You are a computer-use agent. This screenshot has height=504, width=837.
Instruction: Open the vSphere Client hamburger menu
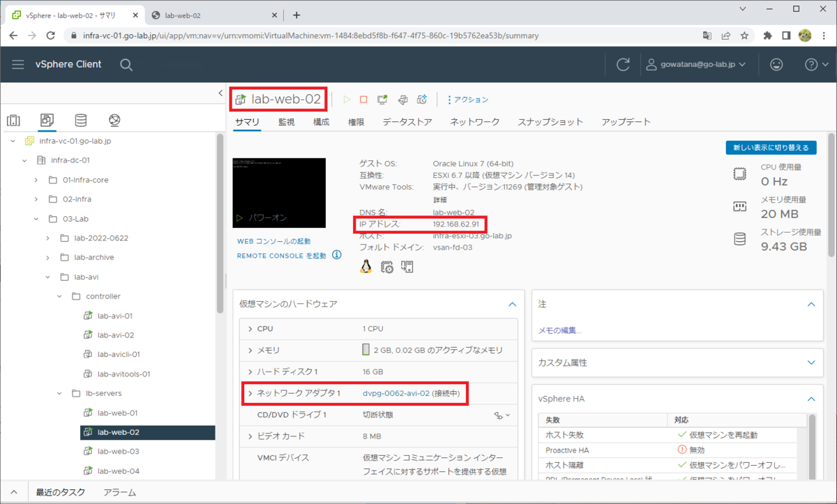point(18,64)
